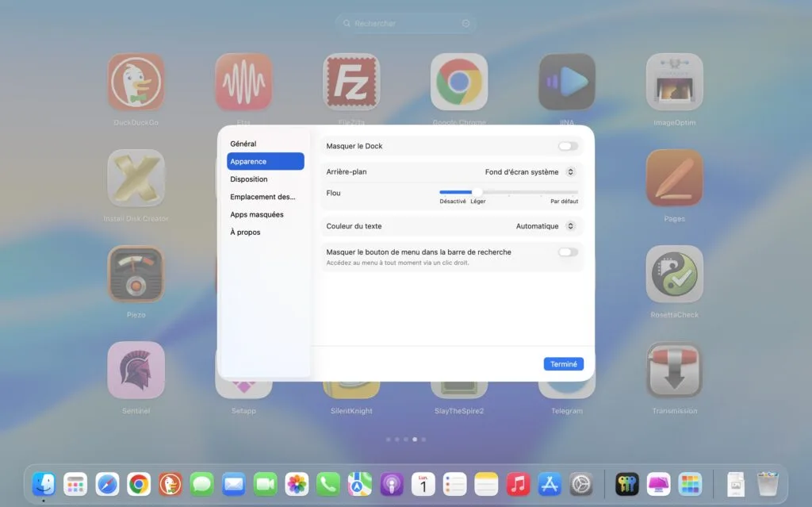Open the DuckDuckGo app in the launcher grid

tap(136, 82)
